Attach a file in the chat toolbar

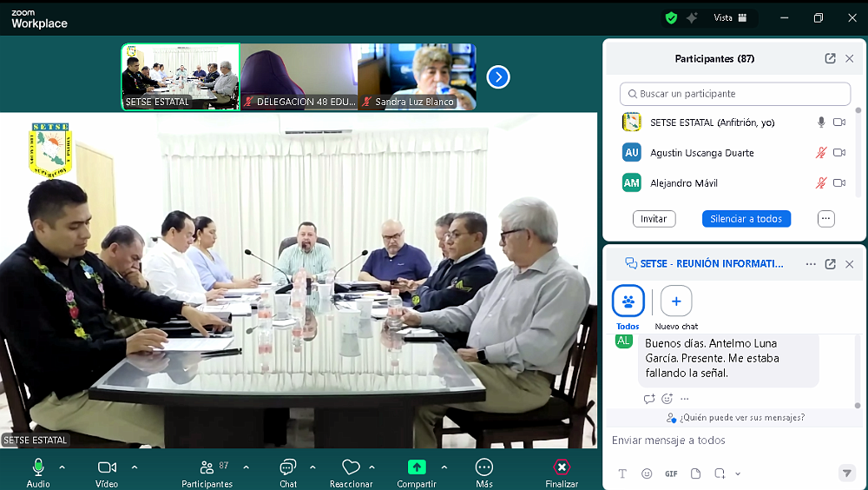tap(695, 473)
